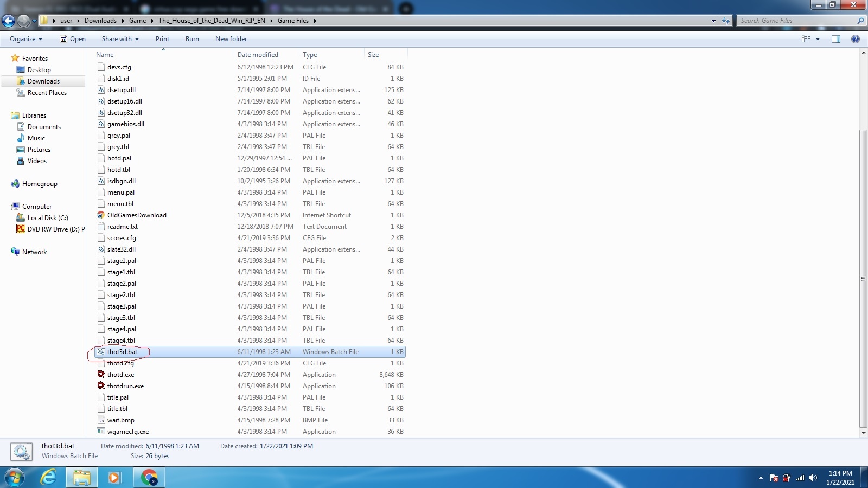The width and height of the screenshot is (868, 488).
Task: Open Music library
Action: tap(36, 138)
